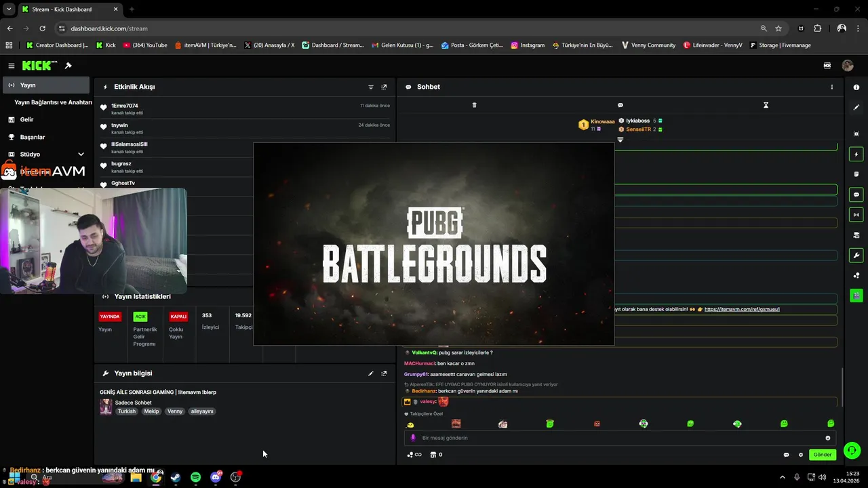
Task: Open the Kick bookmark in bookmarks bar
Action: 106,45
